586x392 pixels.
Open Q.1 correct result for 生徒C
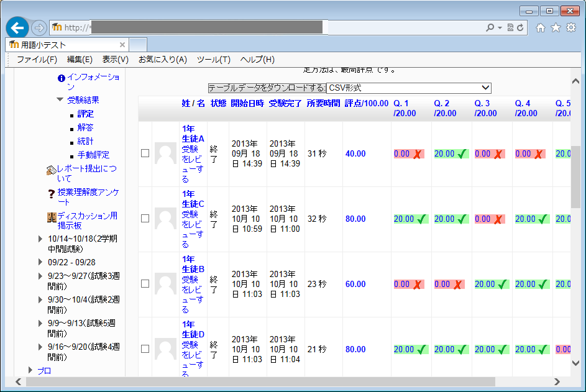[x=410, y=219]
